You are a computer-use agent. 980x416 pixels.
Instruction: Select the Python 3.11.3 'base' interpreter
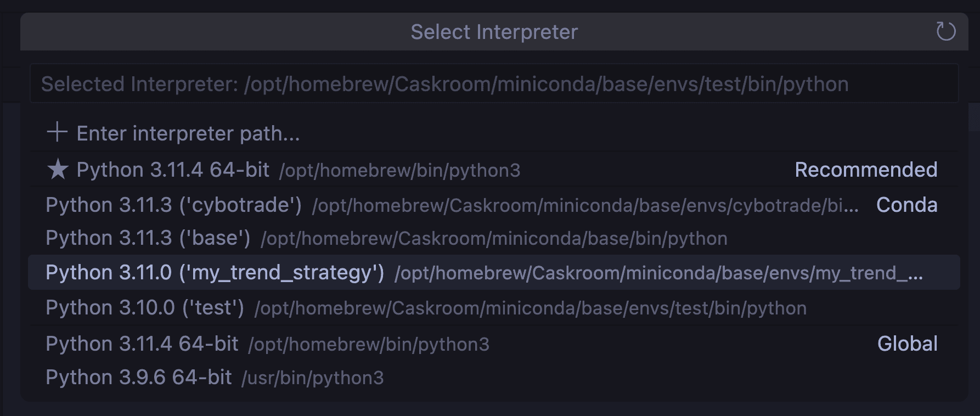(148, 238)
